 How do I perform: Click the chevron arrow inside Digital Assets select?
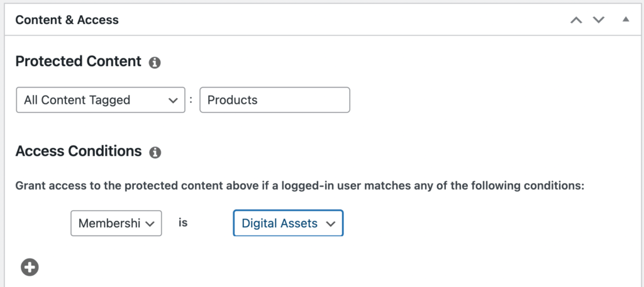[x=331, y=223]
